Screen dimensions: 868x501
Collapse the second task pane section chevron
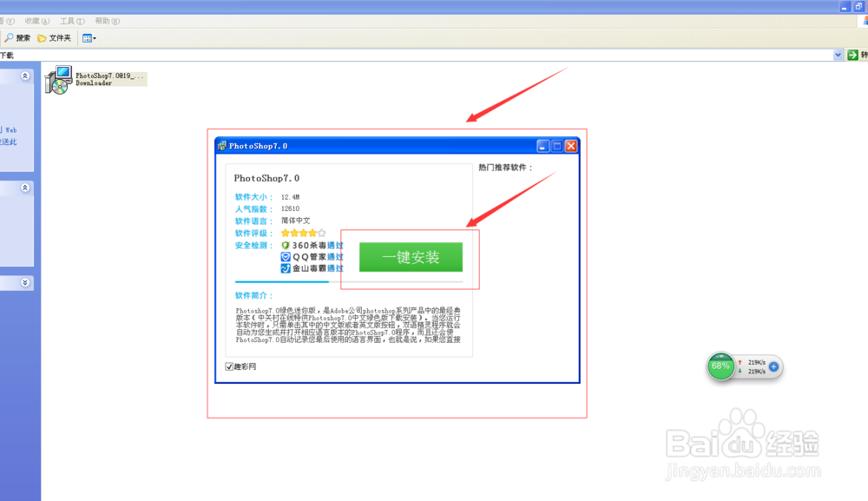click(x=25, y=188)
